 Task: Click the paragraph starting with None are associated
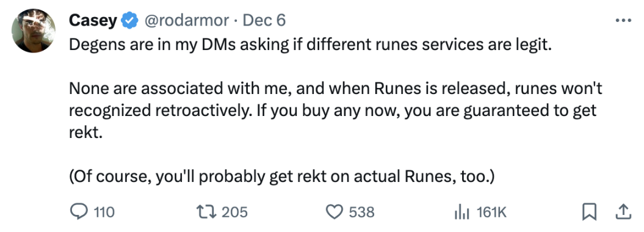[x=336, y=111]
